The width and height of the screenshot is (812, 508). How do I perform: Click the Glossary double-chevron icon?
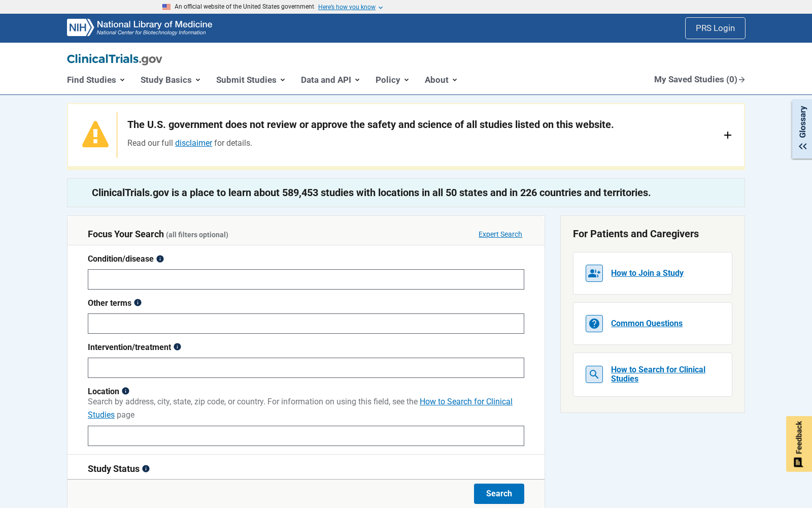(x=803, y=146)
